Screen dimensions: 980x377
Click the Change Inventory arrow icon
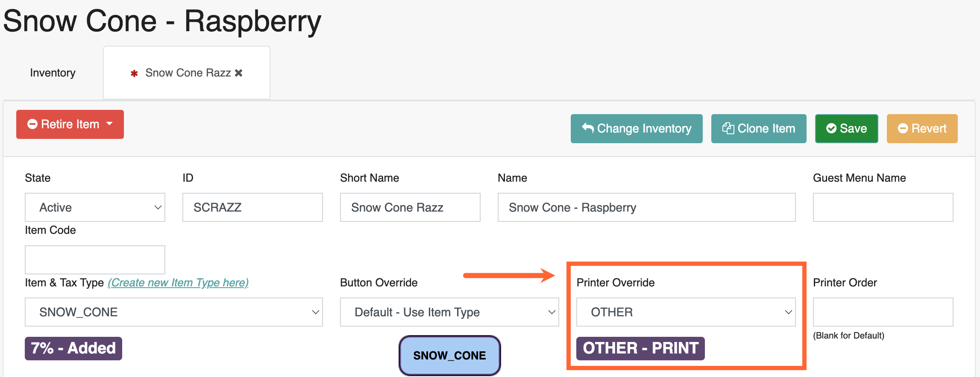coord(588,128)
